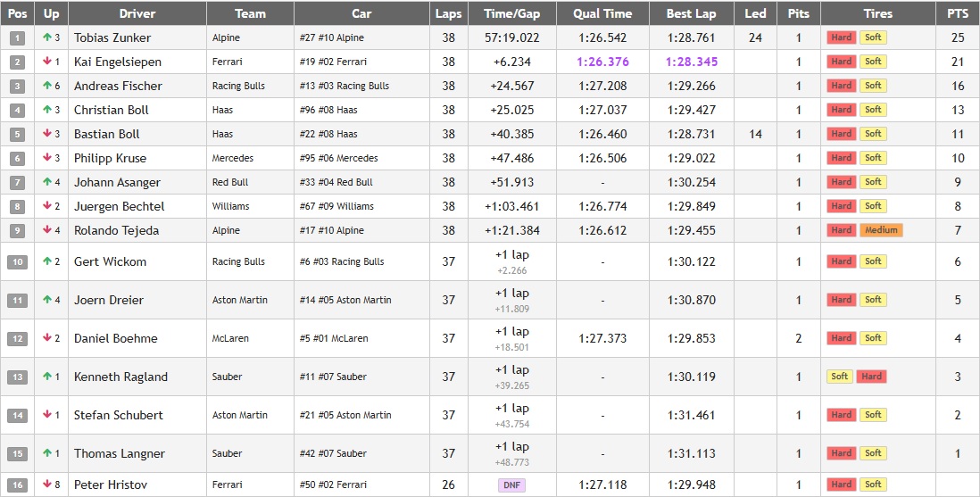Sort by the Pits column header

pyautogui.click(x=798, y=13)
